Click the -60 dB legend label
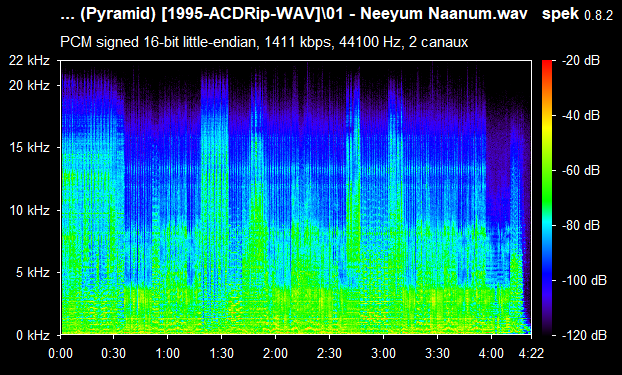The height and width of the screenshot is (375, 622). 581,171
